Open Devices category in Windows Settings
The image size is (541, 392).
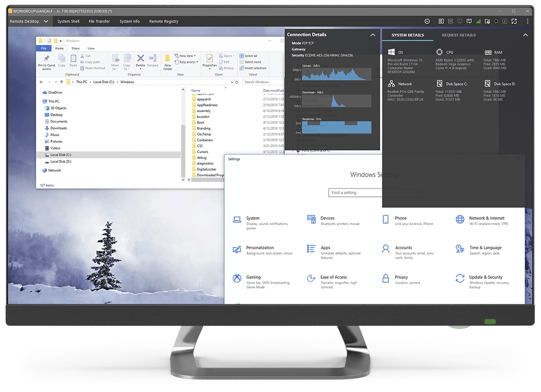coord(333,221)
